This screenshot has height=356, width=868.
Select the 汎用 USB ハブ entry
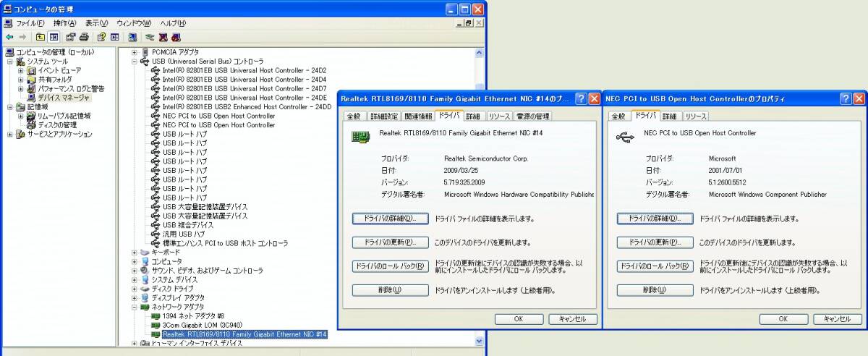coord(184,234)
